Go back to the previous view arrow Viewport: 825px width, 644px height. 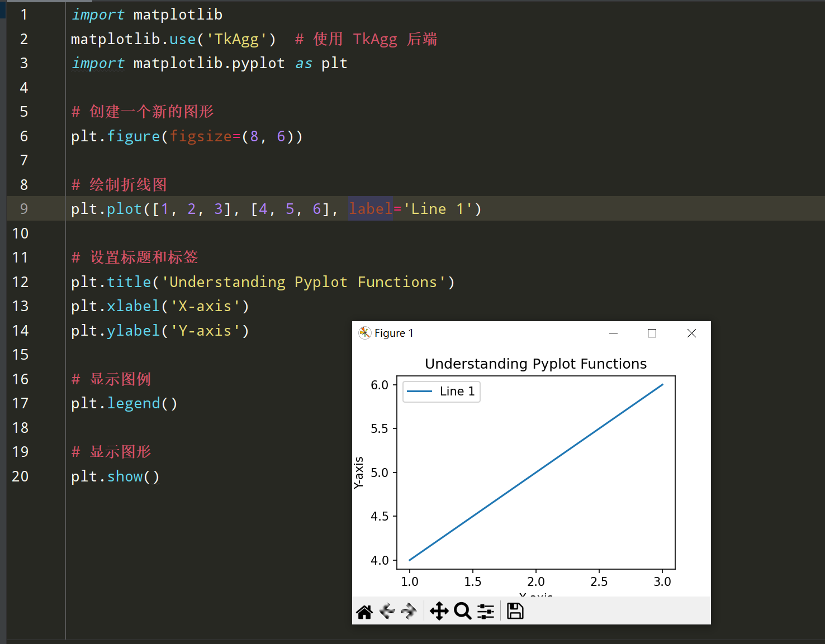pyautogui.click(x=387, y=612)
